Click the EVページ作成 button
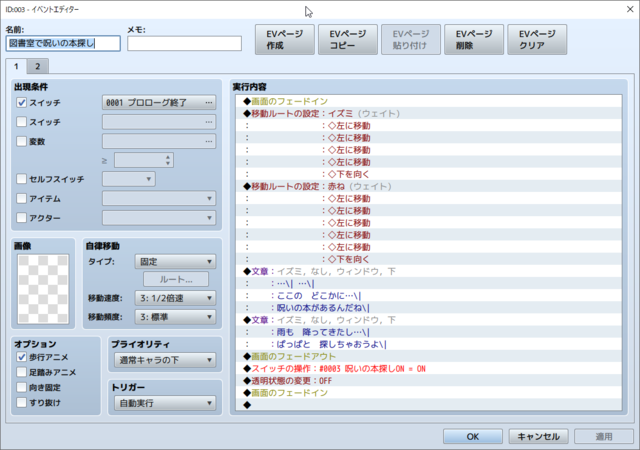Screen dimensions: 640x450 point(284,40)
